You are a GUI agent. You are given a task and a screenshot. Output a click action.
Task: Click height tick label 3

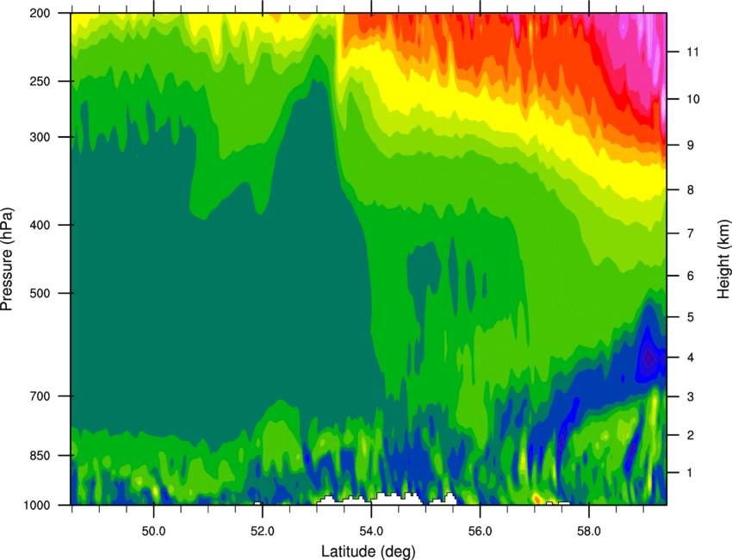pos(690,396)
